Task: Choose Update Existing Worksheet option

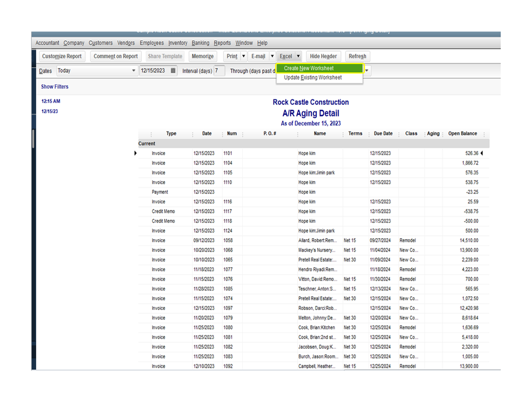Action: [320, 78]
